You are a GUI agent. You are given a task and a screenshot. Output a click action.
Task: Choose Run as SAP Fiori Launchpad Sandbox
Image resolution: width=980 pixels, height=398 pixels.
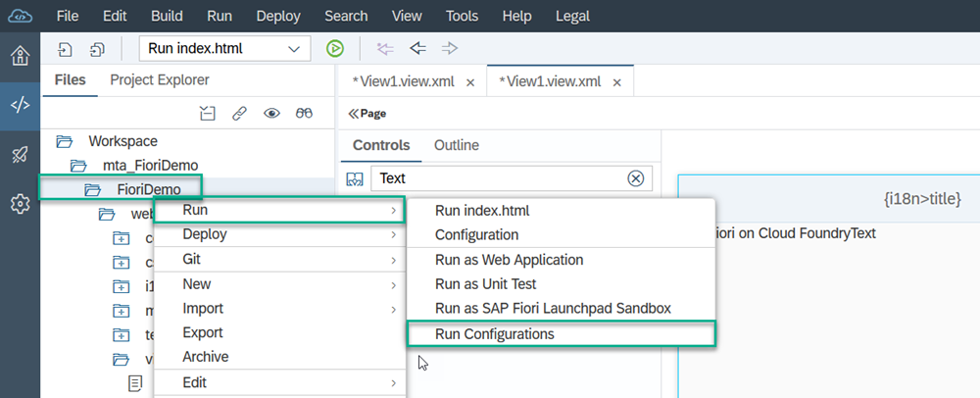pos(562,308)
